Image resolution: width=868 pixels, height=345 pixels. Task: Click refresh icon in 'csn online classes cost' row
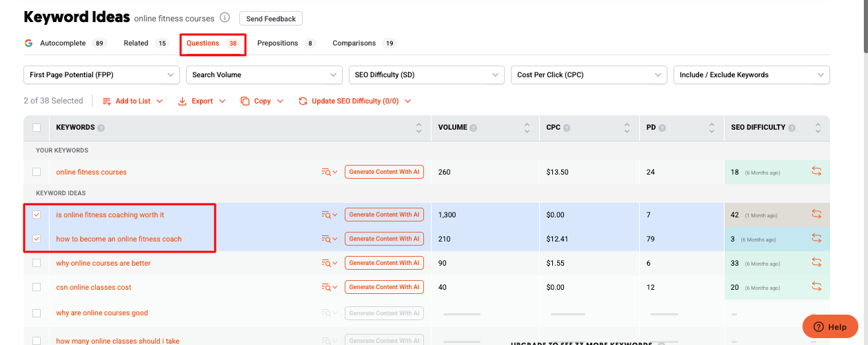click(x=816, y=287)
